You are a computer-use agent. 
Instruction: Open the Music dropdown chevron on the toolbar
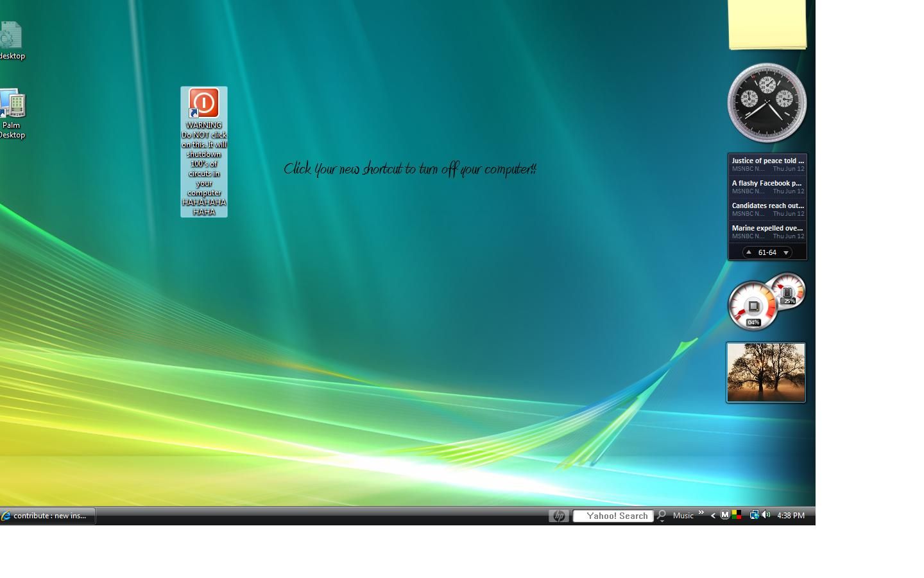point(701,513)
